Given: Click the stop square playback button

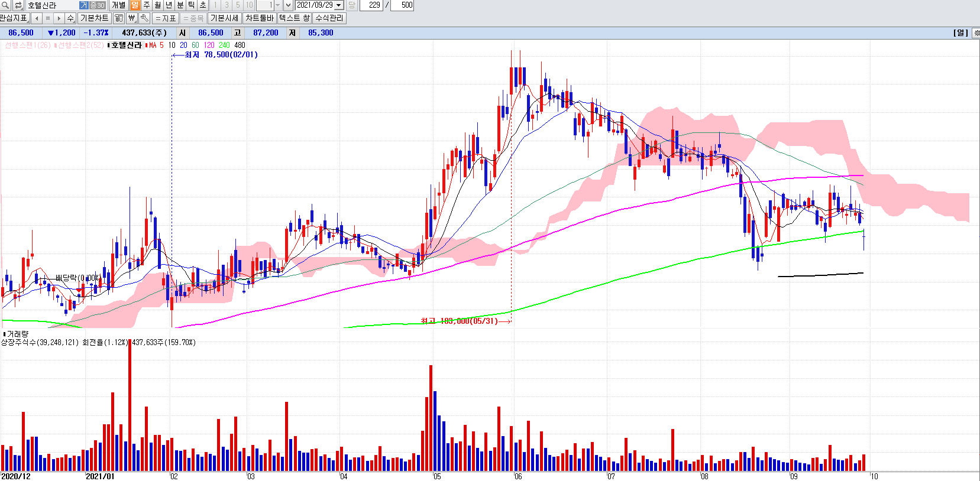Looking at the screenshot, I should tap(48, 18).
